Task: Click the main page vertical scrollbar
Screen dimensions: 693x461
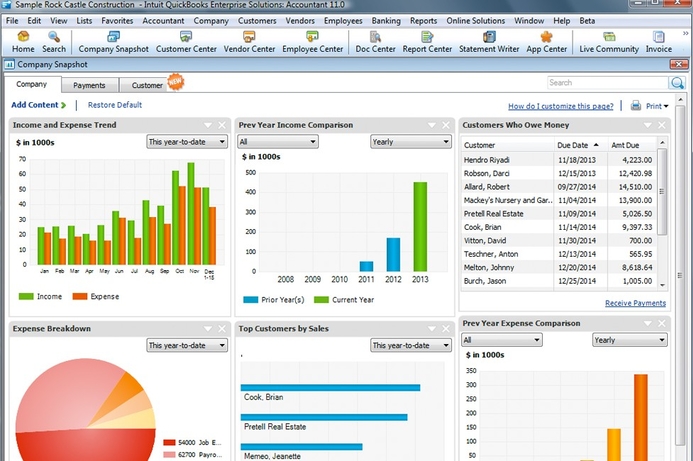Action: click(x=681, y=274)
